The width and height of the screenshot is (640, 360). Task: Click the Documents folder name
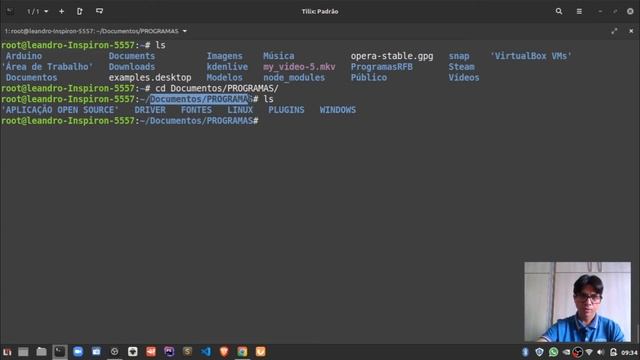132,56
